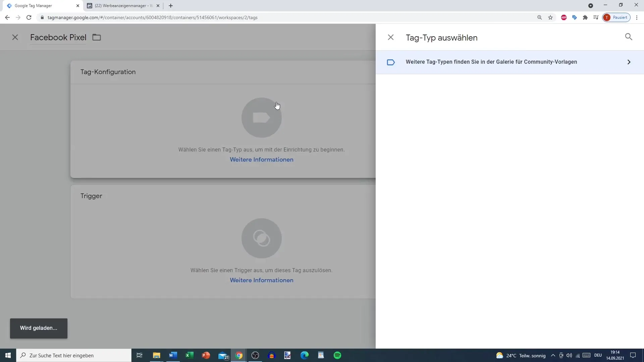This screenshot has height=362, width=644.
Task: Bookmark this page with the star icon
Action: (550, 17)
